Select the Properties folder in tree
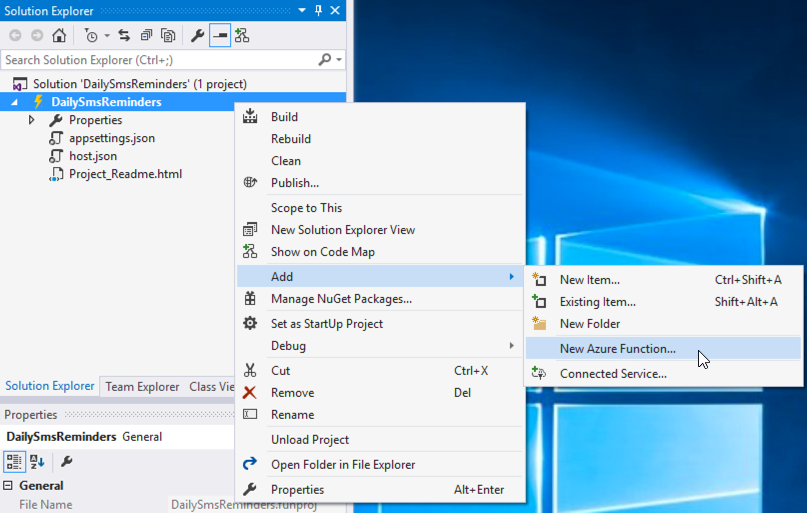Image resolution: width=807 pixels, height=513 pixels. (95, 120)
